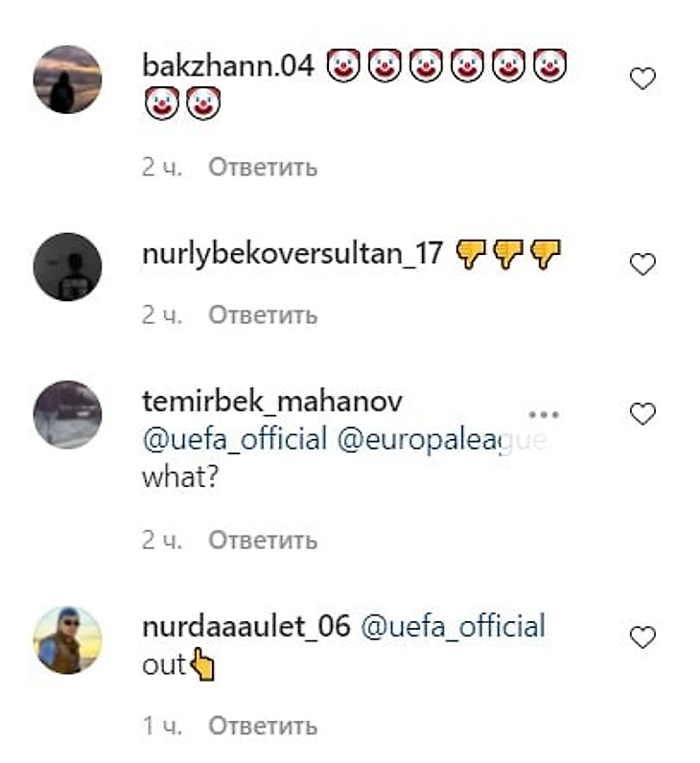Screen dimensions: 700x763
Task: Like temirbek_mahanov's comment
Action: pos(642,414)
